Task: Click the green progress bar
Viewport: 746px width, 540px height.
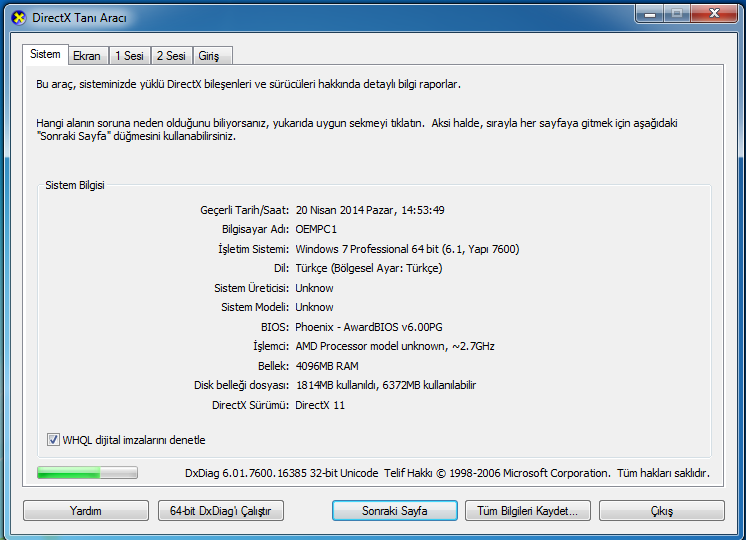Action: click(87, 473)
